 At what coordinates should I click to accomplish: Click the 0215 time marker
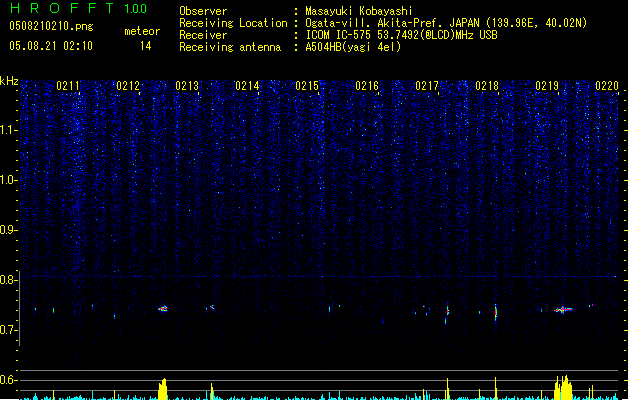click(x=307, y=86)
